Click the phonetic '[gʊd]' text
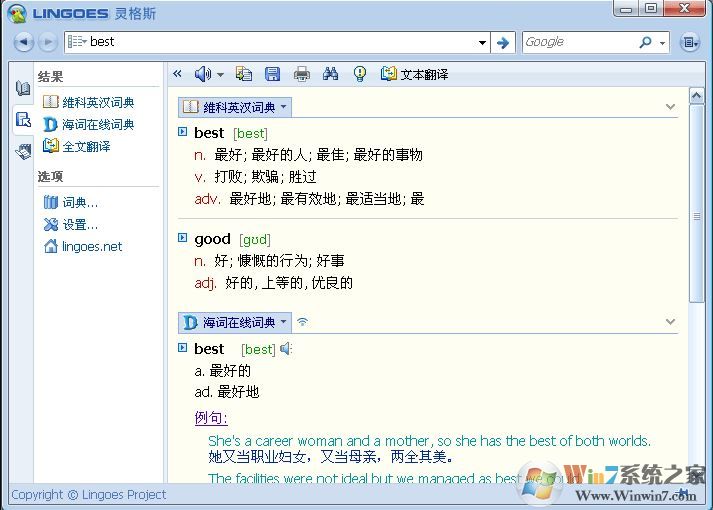 [255, 240]
